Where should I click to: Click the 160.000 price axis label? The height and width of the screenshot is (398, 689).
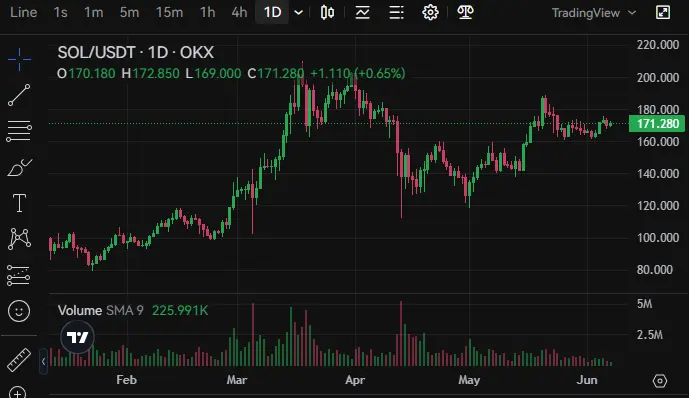tap(658, 141)
